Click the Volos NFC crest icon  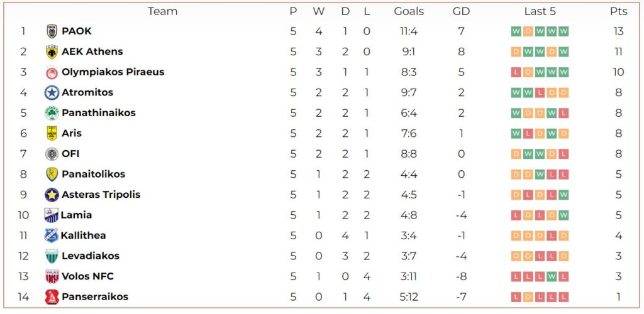coord(52,277)
